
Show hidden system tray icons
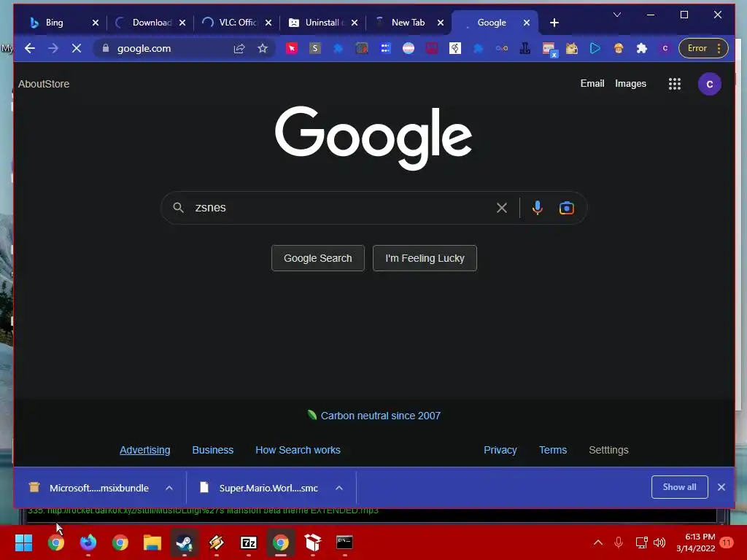(x=598, y=542)
